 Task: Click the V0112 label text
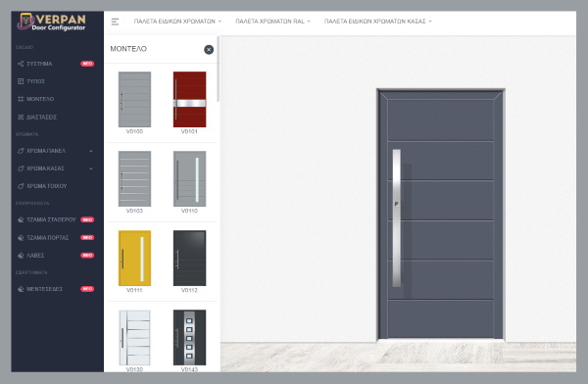point(189,290)
